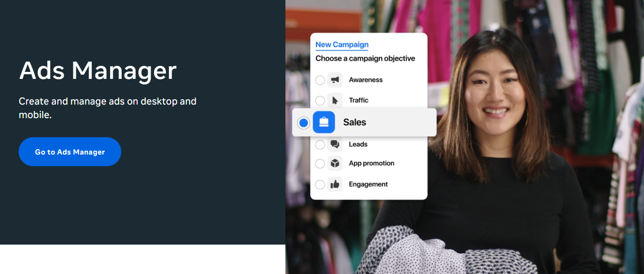Click the Leads speech bubble icon
Image resolution: width=644 pixels, height=274 pixels.
pyautogui.click(x=335, y=144)
